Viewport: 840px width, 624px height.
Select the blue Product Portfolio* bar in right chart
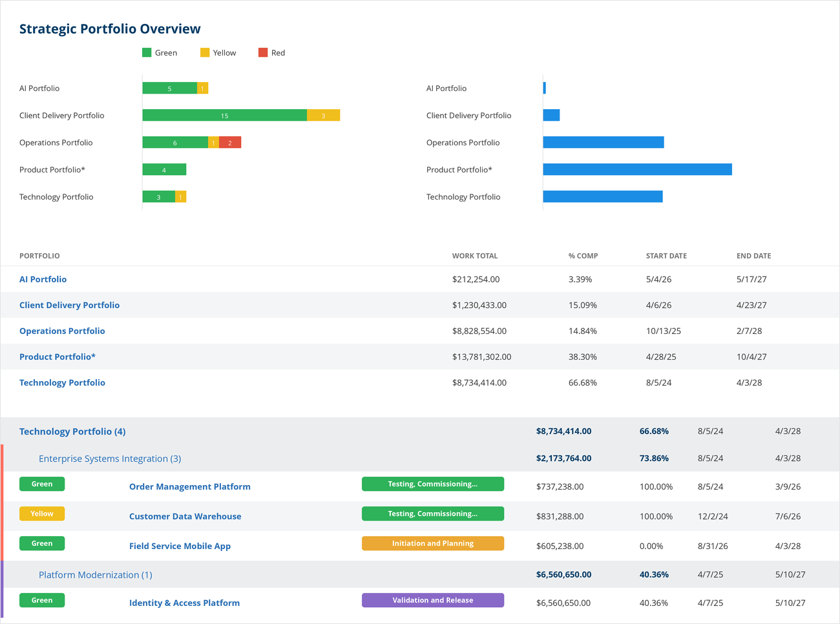click(638, 169)
